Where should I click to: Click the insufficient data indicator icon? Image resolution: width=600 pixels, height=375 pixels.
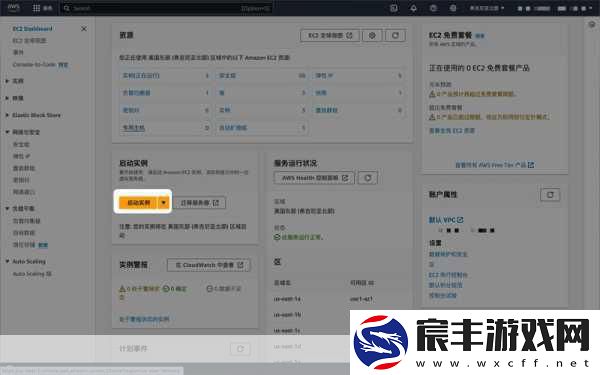[210, 289]
